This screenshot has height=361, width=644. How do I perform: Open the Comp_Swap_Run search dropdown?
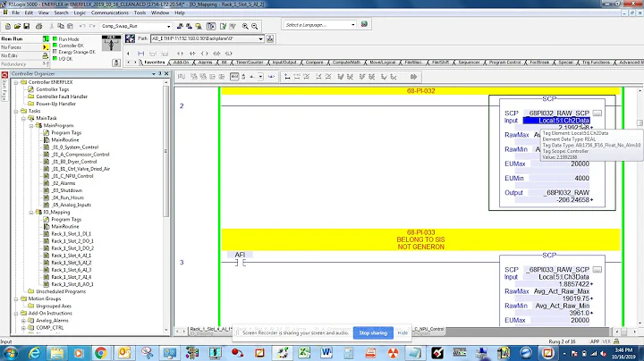(168, 26)
